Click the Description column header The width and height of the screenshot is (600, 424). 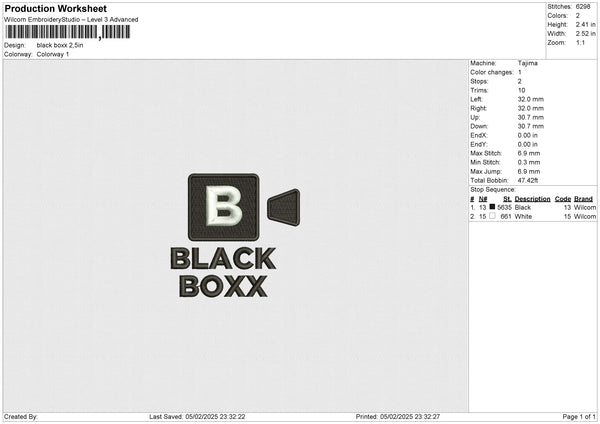point(532,199)
